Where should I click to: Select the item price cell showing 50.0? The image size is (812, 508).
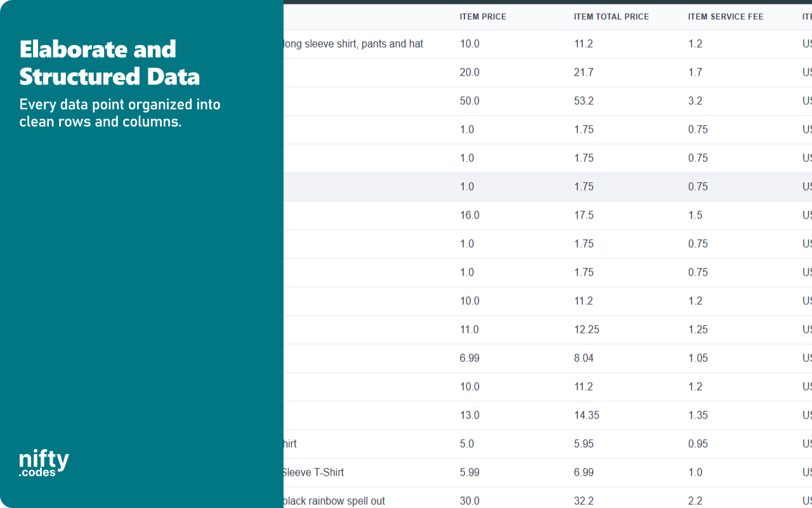pos(469,101)
